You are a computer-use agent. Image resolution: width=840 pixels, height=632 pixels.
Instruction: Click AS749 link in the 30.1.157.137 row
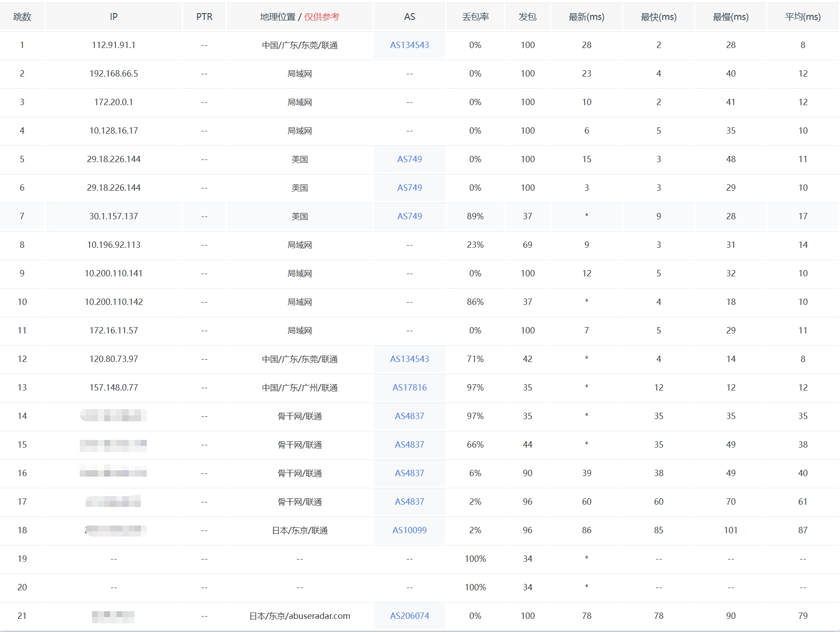click(x=410, y=216)
